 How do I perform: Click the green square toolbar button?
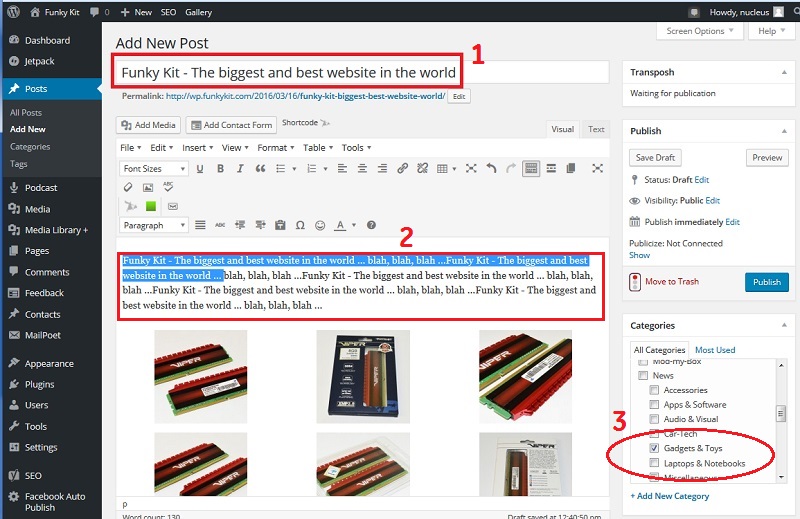(x=151, y=206)
